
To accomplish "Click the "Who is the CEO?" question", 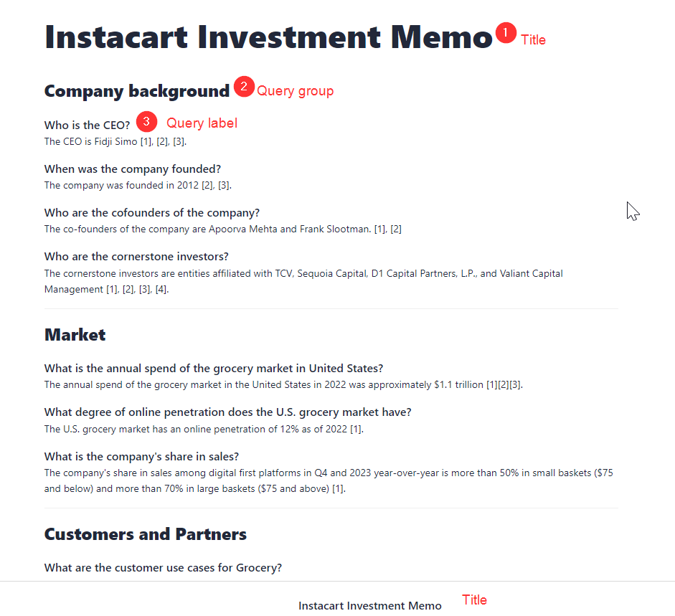I will (88, 125).
